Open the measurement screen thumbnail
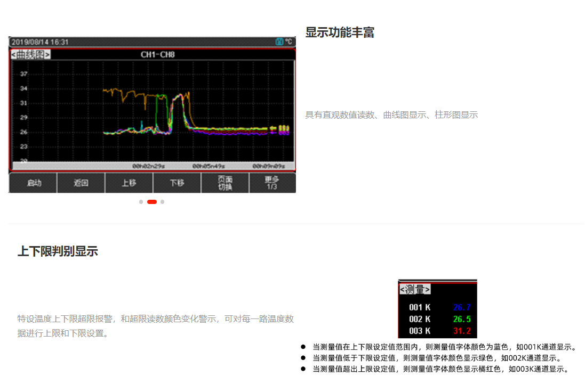Image resolution: width=585 pixels, height=392 pixels. click(x=438, y=309)
